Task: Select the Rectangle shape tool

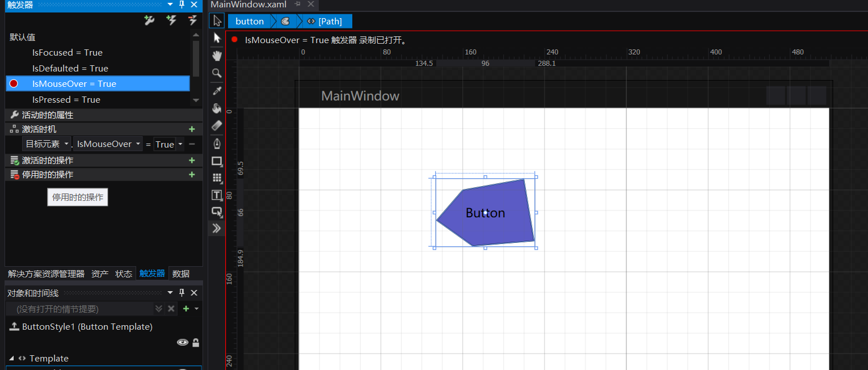Action: pyautogui.click(x=217, y=161)
